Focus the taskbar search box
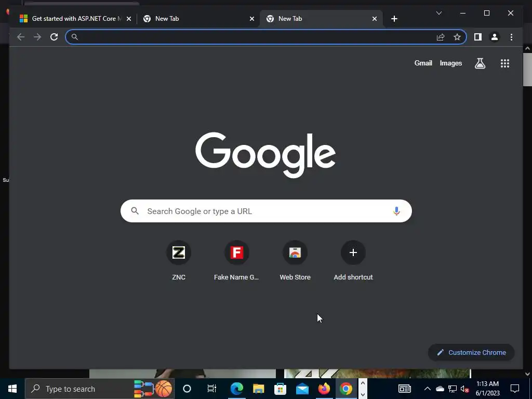 tap(99, 389)
